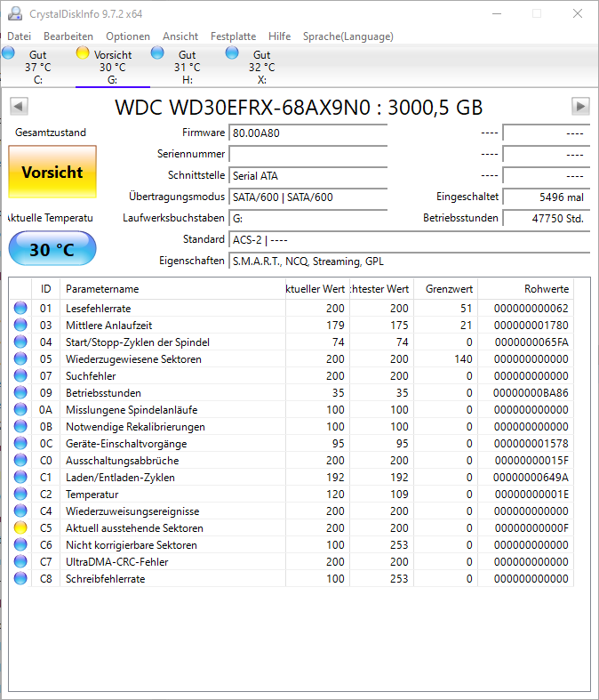The height and width of the screenshot is (700, 599).
Task: Open the Optionen menu
Action: 128,36
